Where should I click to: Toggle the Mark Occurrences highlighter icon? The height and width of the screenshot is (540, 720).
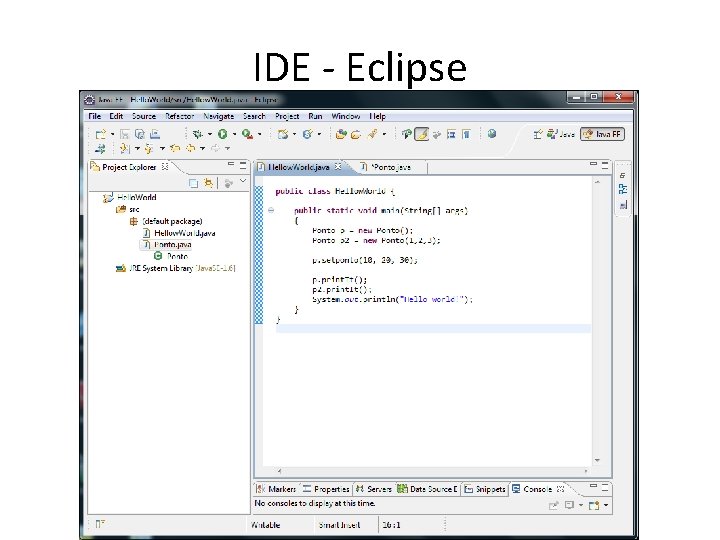click(x=422, y=134)
